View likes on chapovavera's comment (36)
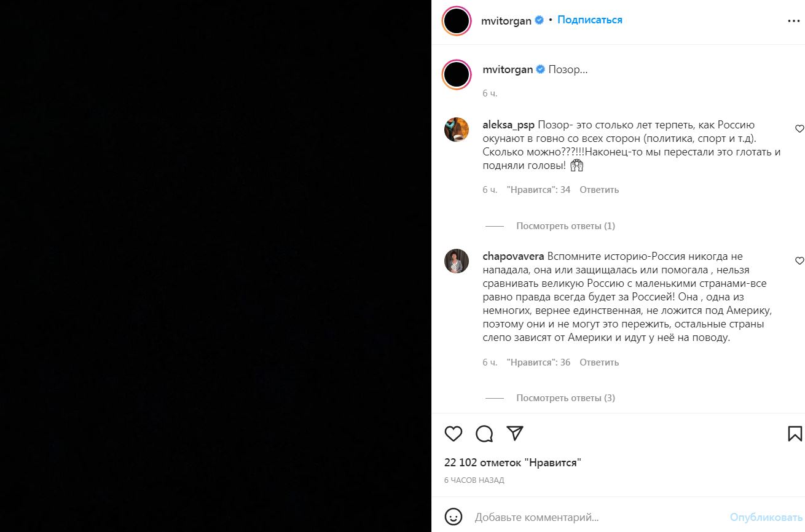Screen dimensions: 805x532 (538, 362)
